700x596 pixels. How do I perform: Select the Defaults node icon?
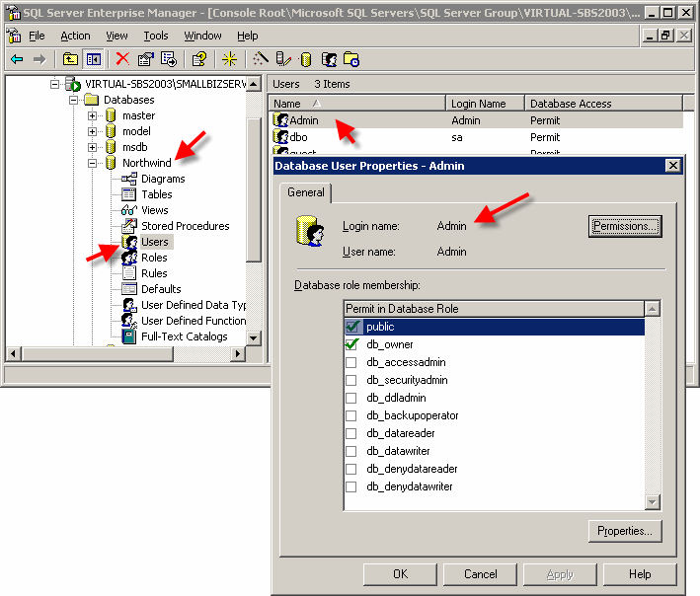129,289
